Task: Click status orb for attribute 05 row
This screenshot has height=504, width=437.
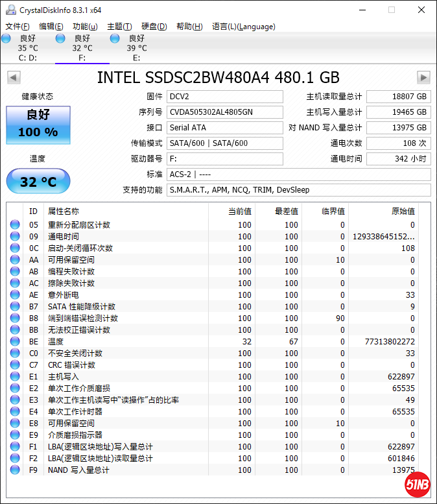Action: pyautogui.click(x=15, y=225)
